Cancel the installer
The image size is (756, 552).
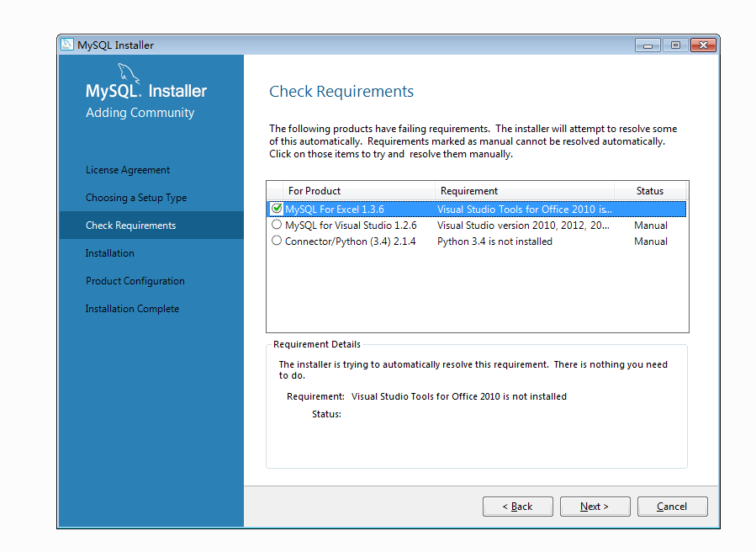pyautogui.click(x=673, y=507)
